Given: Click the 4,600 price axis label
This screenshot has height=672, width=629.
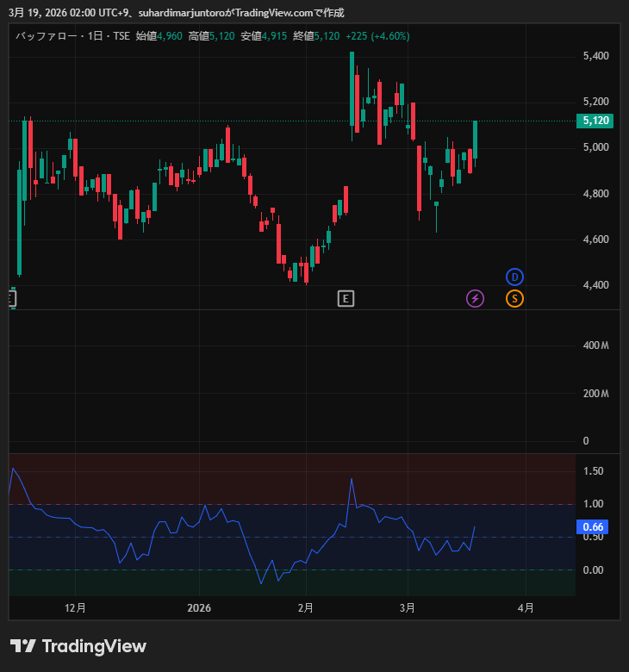Looking at the screenshot, I should point(595,240).
